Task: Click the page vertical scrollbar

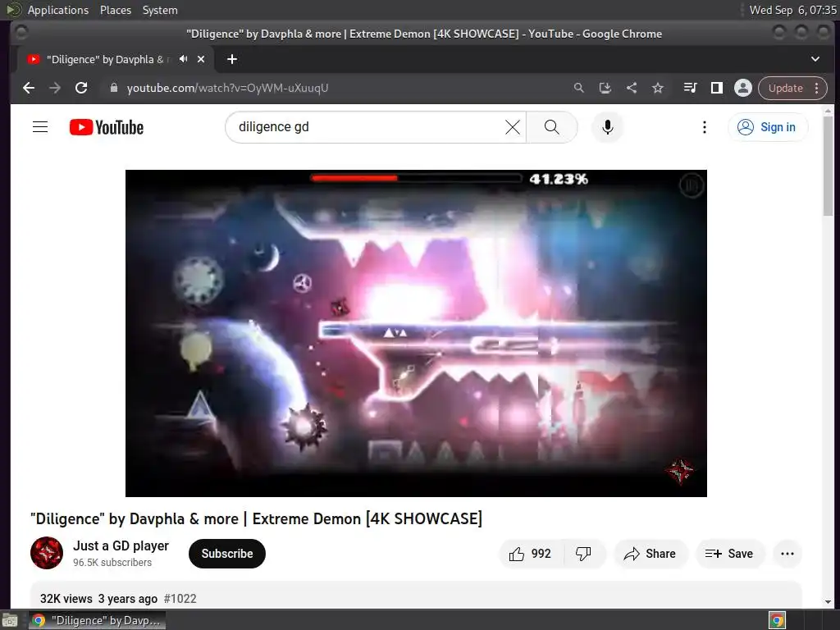Action: (x=829, y=165)
